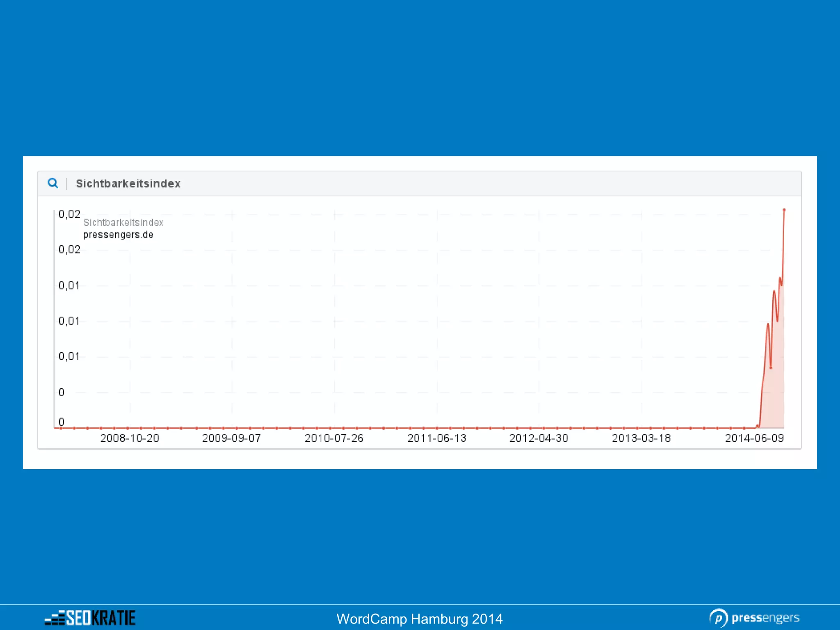Click the pressengers wordmark text in footer
The height and width of the screenshot is (630, 840).
(x=765, y=618)
